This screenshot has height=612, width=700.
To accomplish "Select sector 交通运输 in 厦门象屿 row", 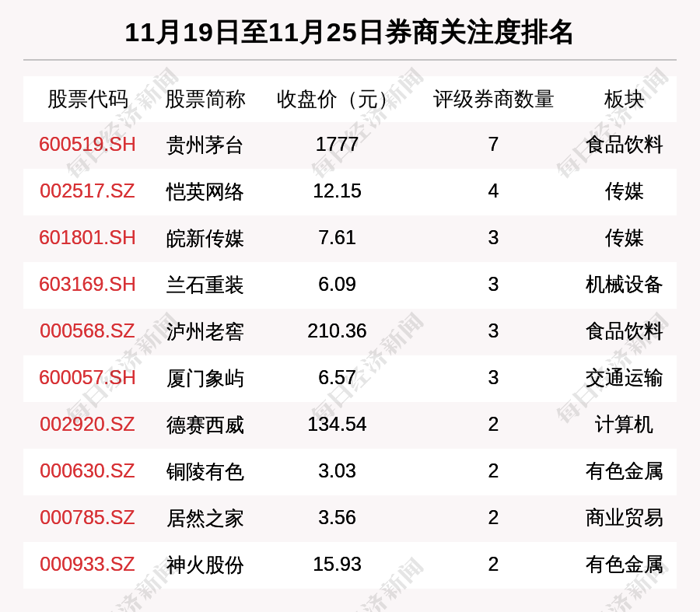I will pos(624,378).
